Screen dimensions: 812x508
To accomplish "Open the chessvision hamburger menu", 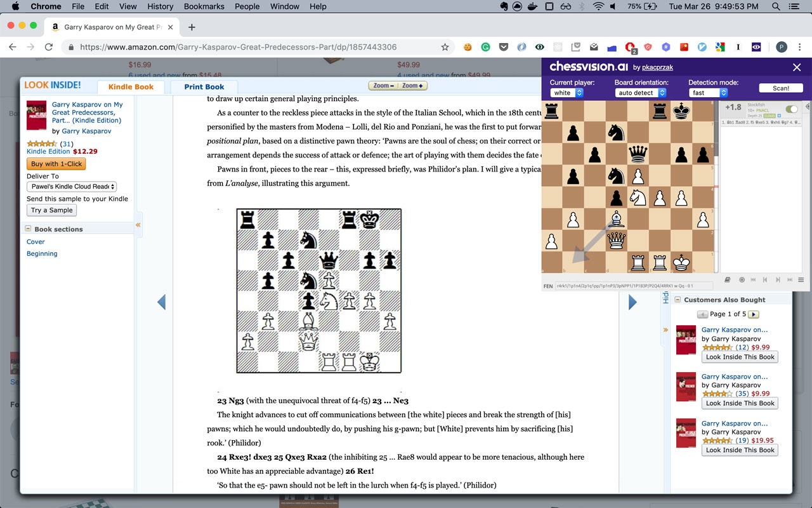I will pyautogui.click(x=801, y=280).
